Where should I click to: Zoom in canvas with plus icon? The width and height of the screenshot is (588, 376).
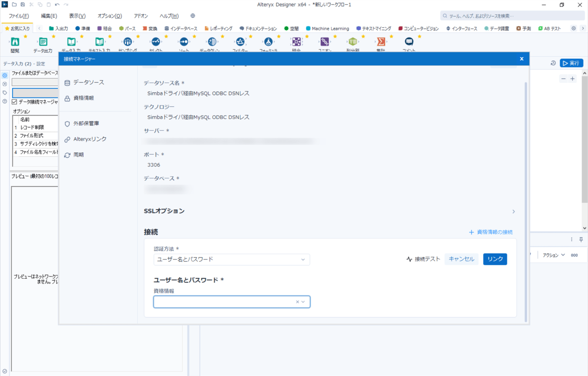pyautogui.click(x=572, y=79)
